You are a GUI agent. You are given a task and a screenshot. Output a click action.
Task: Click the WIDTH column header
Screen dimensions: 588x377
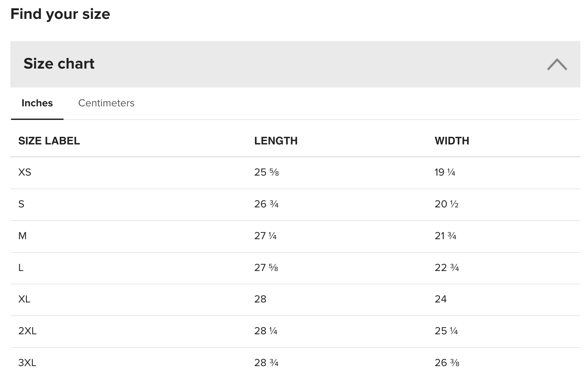coord(452,141)
